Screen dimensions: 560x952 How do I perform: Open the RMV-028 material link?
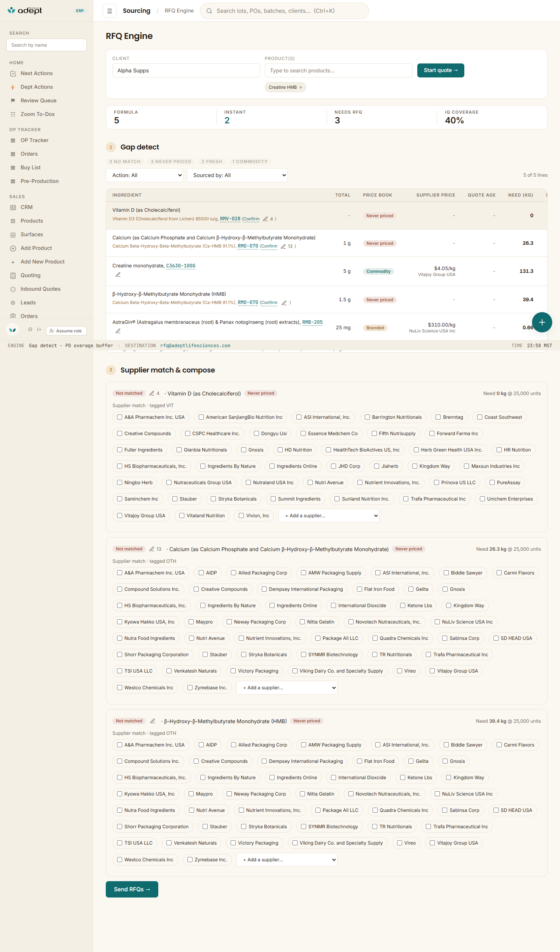pos(230,219)
